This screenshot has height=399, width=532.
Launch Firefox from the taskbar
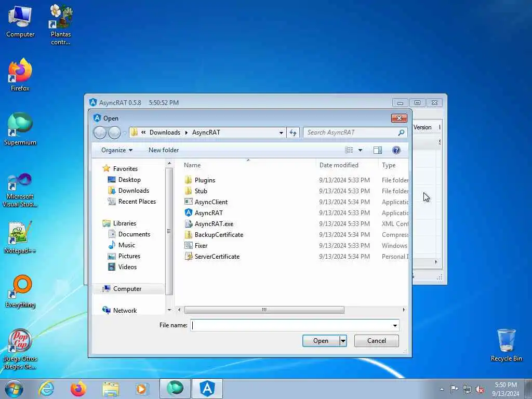78,389
